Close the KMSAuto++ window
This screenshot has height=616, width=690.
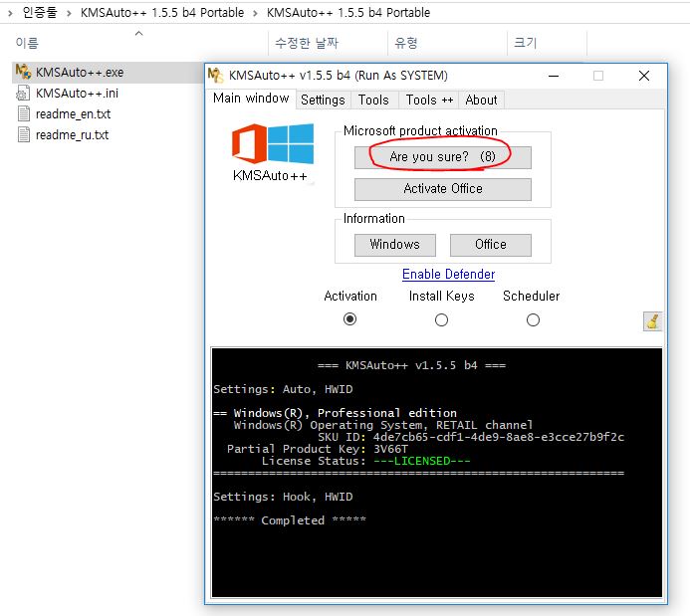(644, 76)
